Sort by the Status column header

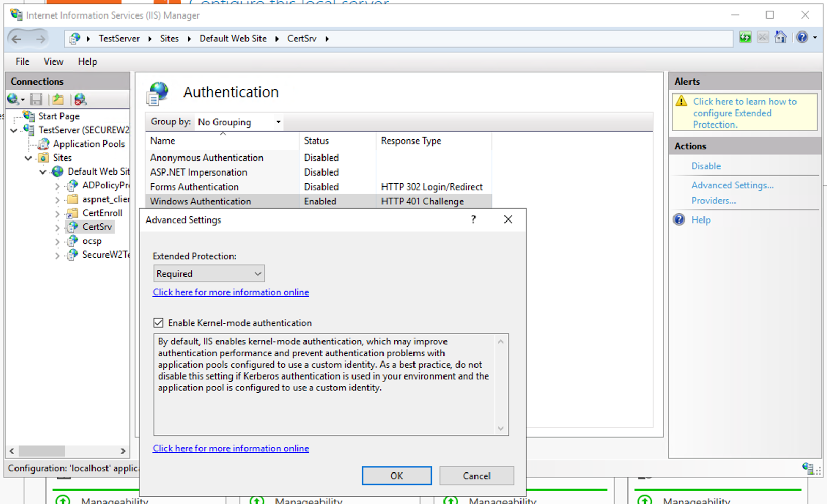pyautogui.click(x=338, y=141)
